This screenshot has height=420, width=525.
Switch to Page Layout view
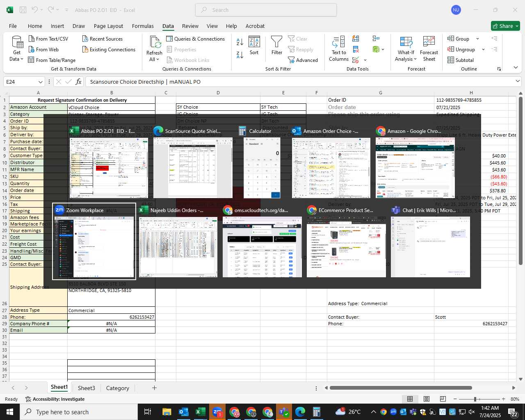[x=427, y=399]
